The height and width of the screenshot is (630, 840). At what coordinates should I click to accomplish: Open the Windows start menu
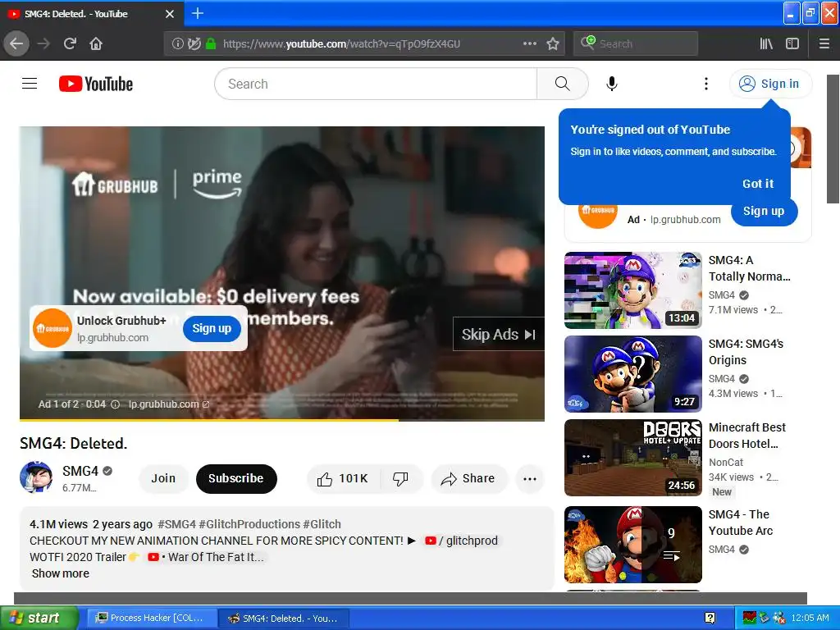pos(39,618)
